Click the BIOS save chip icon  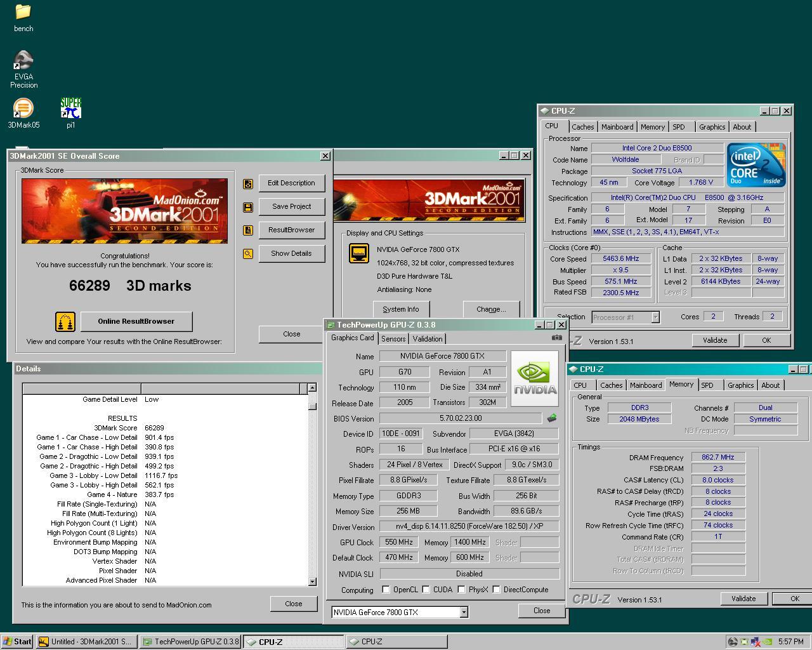click(x=552, y=418)
